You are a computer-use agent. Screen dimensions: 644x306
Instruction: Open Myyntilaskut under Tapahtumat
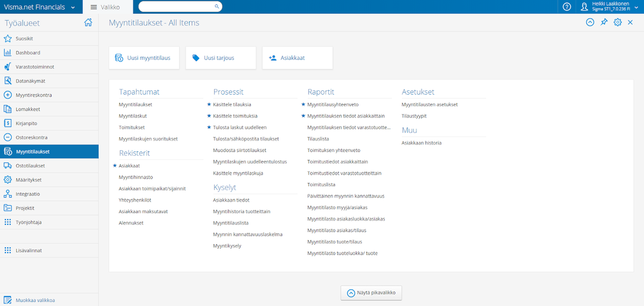coord(133,116)
